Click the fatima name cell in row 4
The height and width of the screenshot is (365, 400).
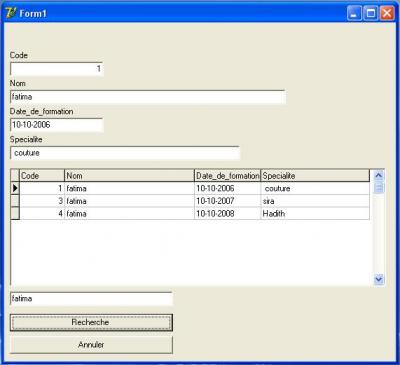pos(129,213)
